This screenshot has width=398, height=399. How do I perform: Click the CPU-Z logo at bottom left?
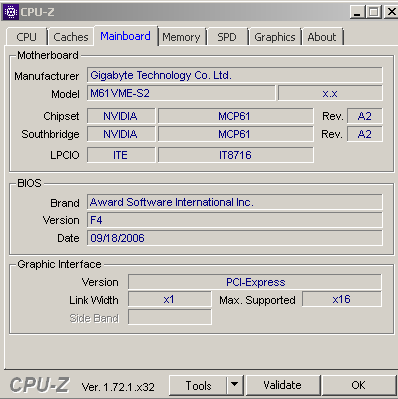pos(39,385)
